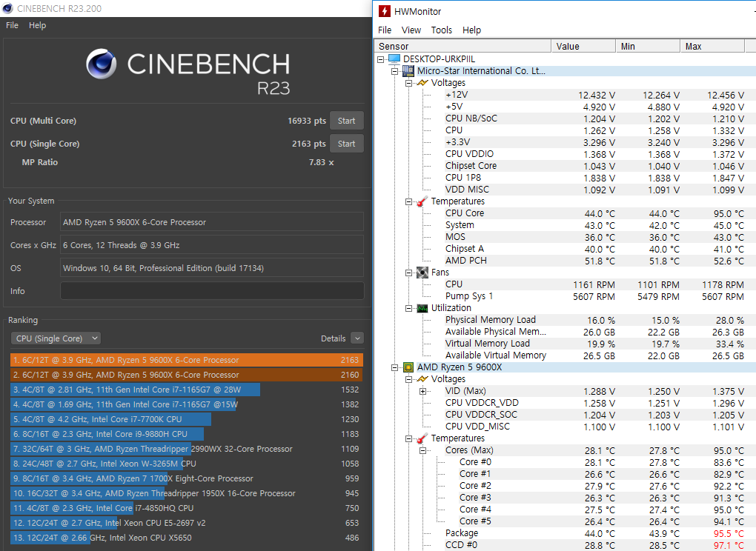The height and width of the screenshot is (551, 756).
Task: Collapse the Fans section
Action: [x=409, y=273]
